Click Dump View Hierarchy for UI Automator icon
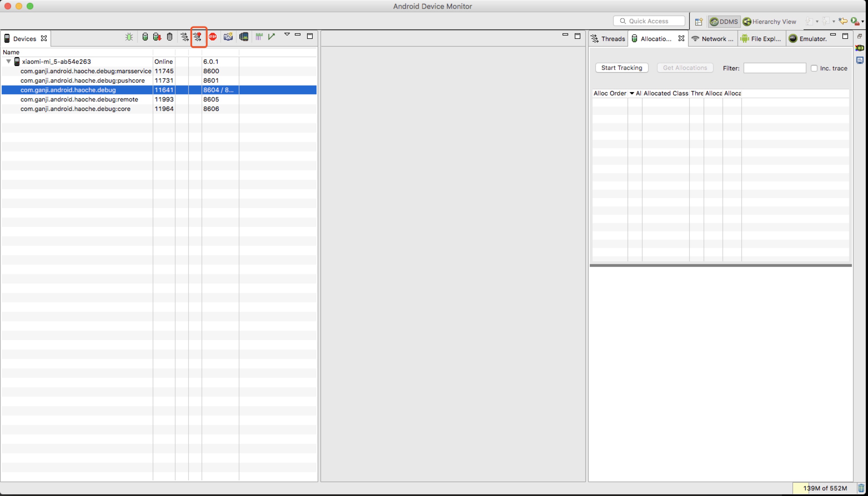This screenshot has height=496, width=868. [x=244, y=37]
